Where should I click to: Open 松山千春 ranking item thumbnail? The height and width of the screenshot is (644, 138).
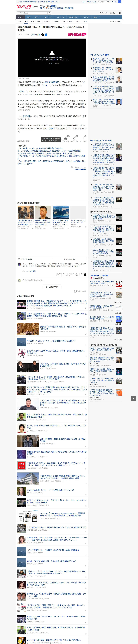point(119,61)
